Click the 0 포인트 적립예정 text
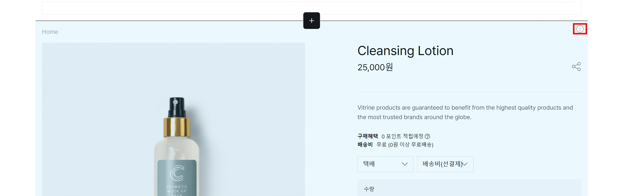The width and height of the screenshot is (644, 196). pos(402,136)
